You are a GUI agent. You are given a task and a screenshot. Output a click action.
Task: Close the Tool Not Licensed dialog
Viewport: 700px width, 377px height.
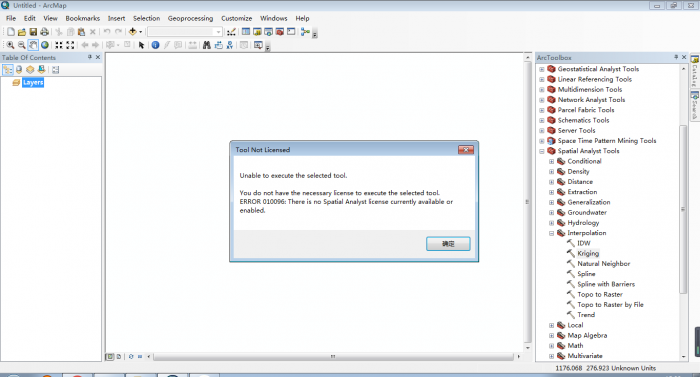[x=466, y=150]
